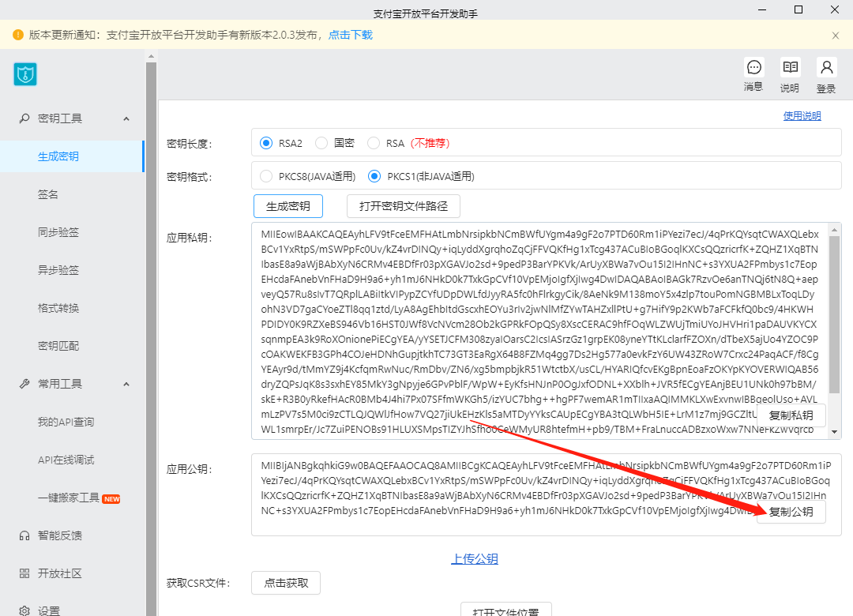Click the shield logo icon in sidebar
The width and height of the screenshot is (853, 616).
coord(25,74)
